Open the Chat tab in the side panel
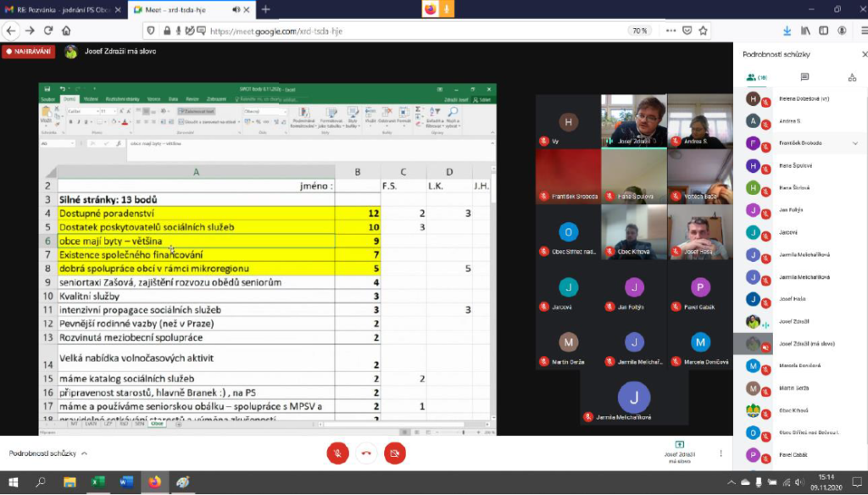868x495 pixels. (804, 77)
